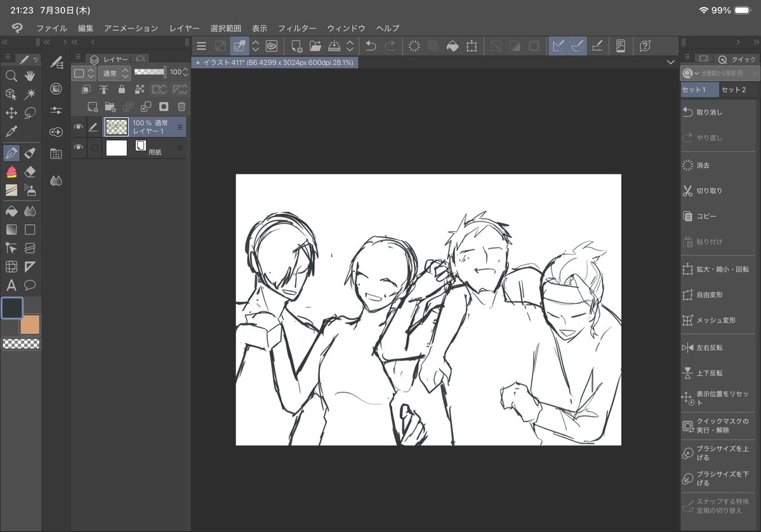Select the Lasso selection tool
The width and height of the screenshot is (761, 532).
(30, 112)
